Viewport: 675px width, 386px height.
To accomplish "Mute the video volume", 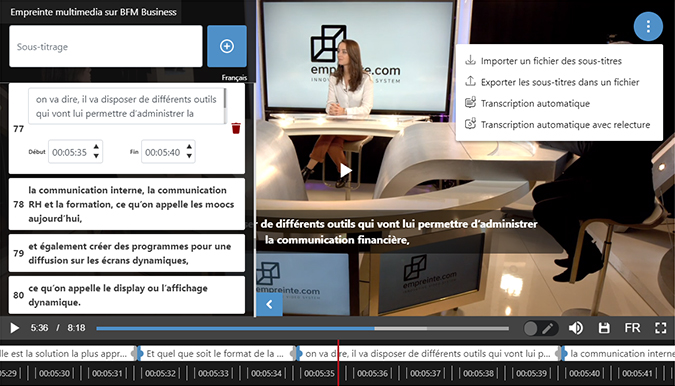I will click(576, 328).
